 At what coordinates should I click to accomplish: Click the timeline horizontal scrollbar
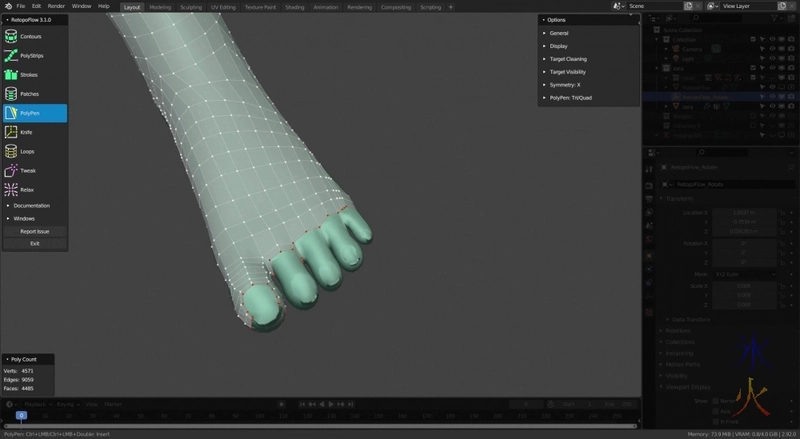pos(320,426)
